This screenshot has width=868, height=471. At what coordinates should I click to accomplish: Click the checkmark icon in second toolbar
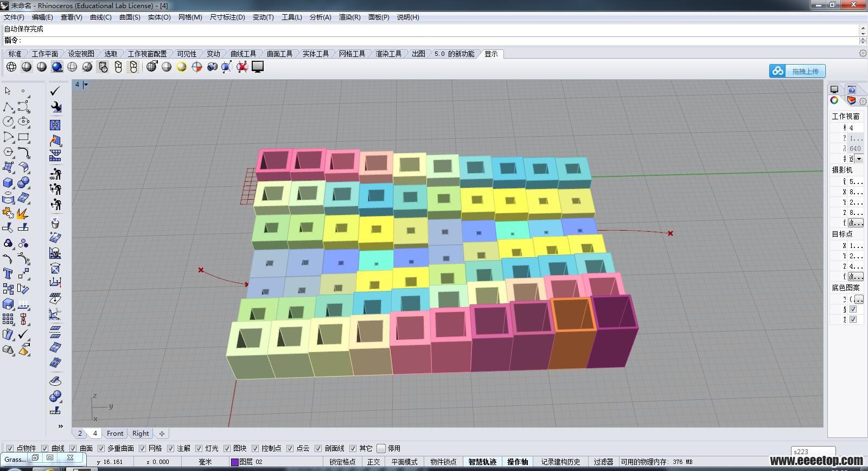point(55,91)
